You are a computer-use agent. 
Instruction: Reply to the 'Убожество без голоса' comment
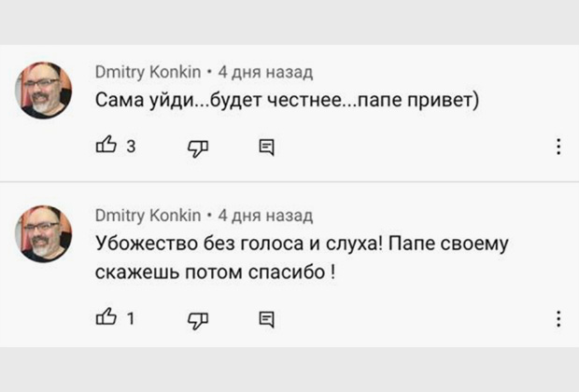pyautogui.click(x=266, y=319)
